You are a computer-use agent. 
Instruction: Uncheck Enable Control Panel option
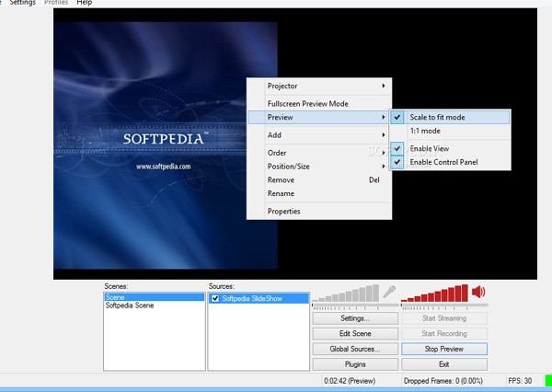point(450,162)
